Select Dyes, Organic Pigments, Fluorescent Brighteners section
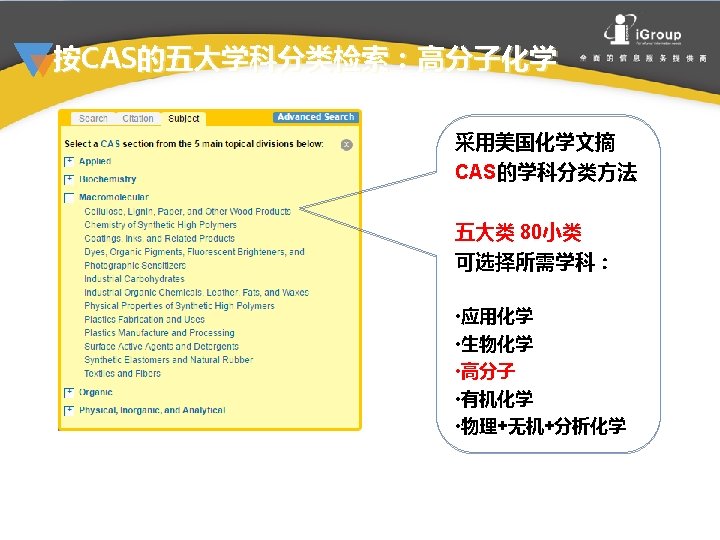Image resolution: width=720 pixels, height=540 pixels. [194, 259]
